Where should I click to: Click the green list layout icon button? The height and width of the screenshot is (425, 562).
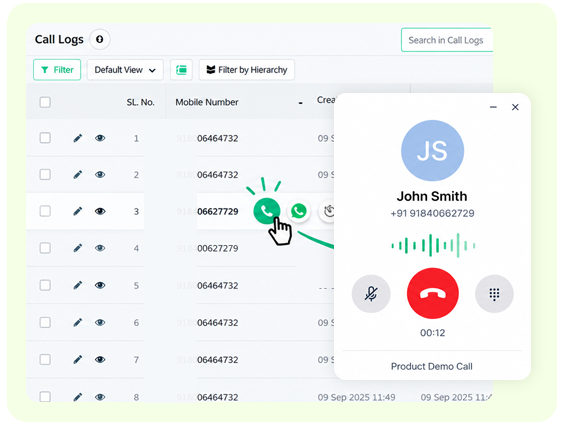tap(181, 70)
